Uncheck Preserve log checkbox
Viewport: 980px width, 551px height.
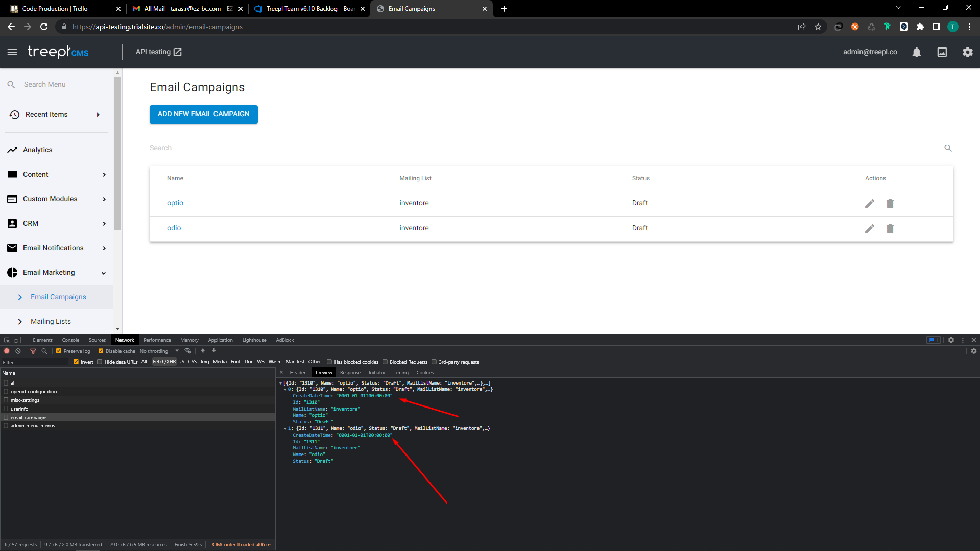[59, 351]
